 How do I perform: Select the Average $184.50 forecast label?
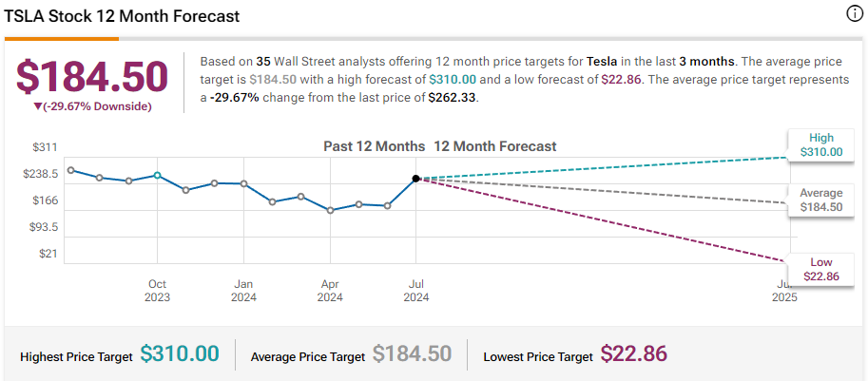[x=821, y=200]
